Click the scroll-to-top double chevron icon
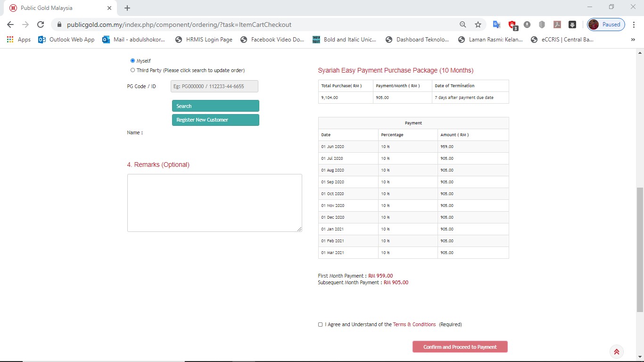644x362 pixels. [x=616, y=352]
